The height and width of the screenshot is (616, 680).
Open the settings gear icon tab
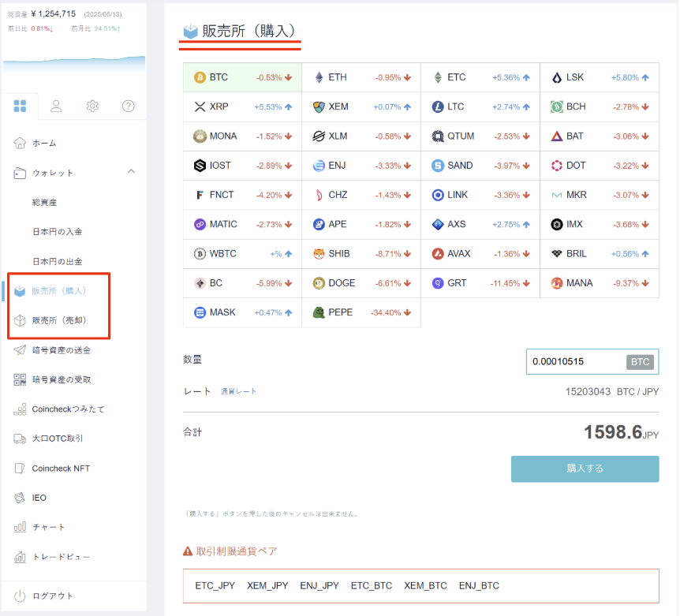(x=92, y=106)
